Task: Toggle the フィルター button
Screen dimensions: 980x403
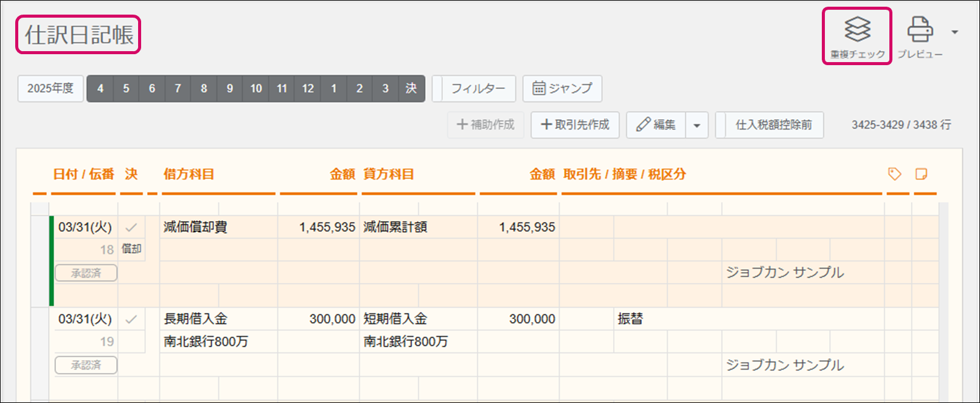Action: pos(478,88)
